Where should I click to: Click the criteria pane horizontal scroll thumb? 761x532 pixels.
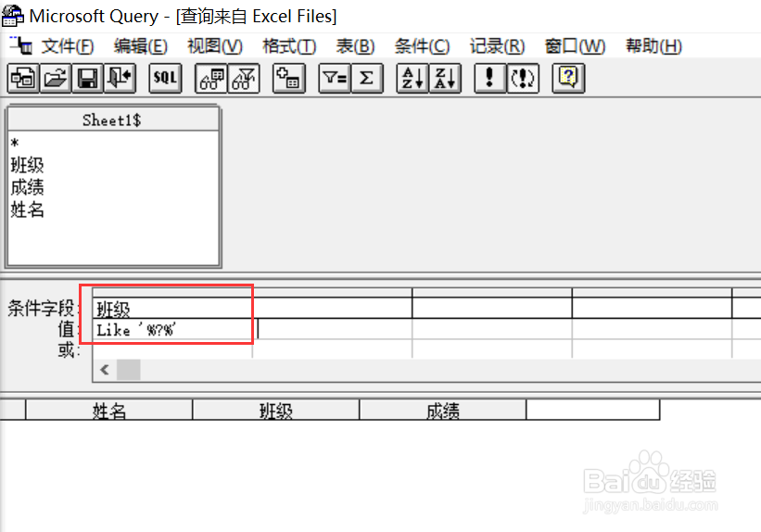[x=129, y=370]
